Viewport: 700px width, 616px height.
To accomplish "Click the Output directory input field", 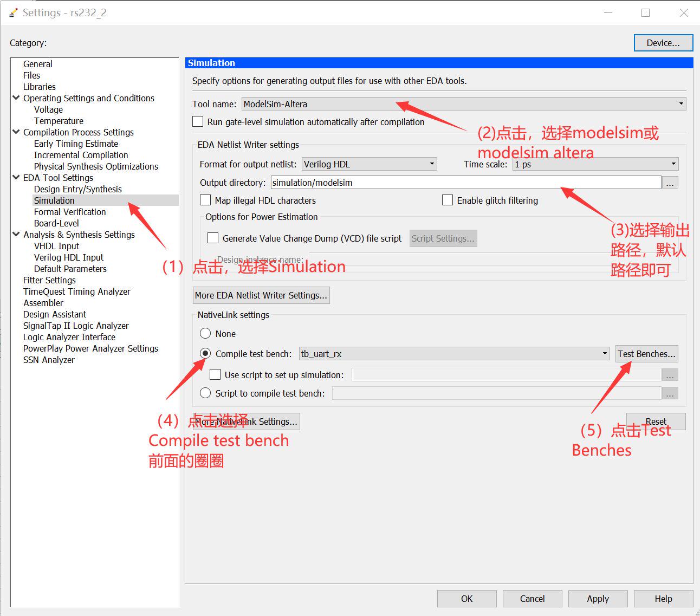I will click(x=466, y=183).
